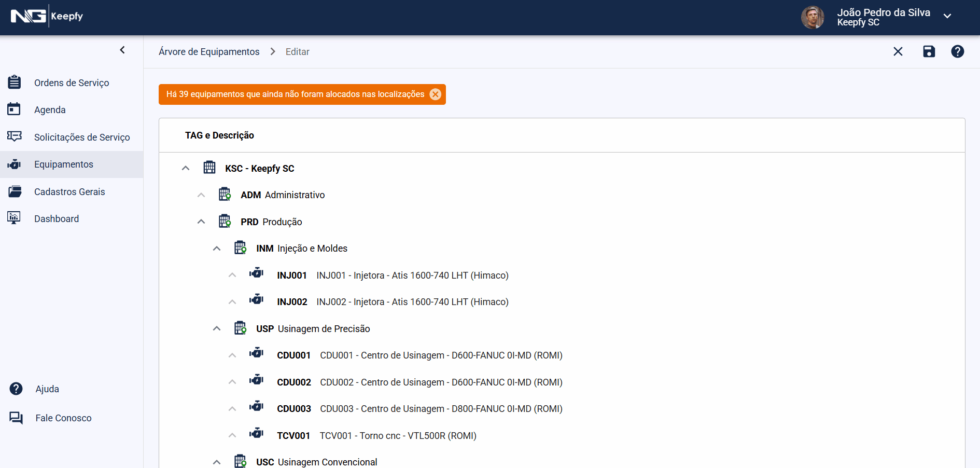980x468 pixels.
Task: Collapse the USP Usinagem de Precisão branch
Action: 217,328
